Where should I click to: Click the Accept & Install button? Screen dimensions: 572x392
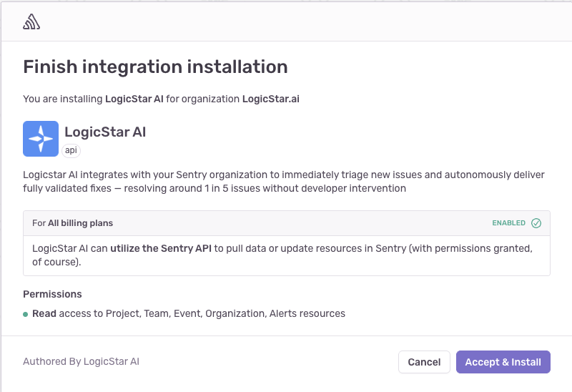(503, 362)
